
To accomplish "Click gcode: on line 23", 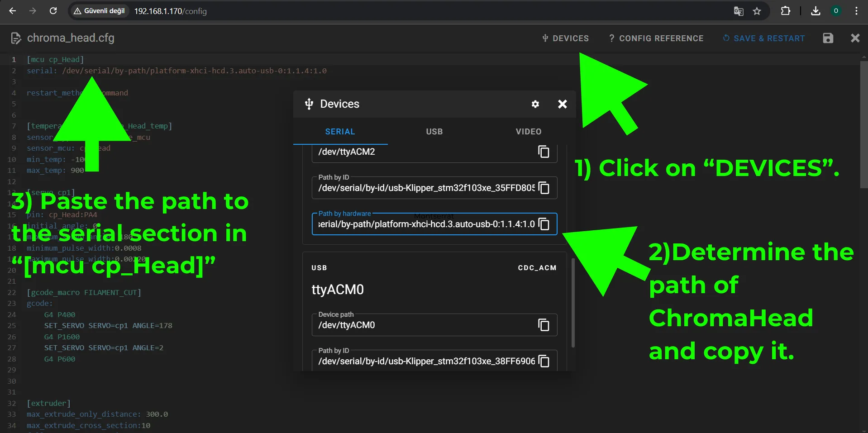I will pos(39,304).
